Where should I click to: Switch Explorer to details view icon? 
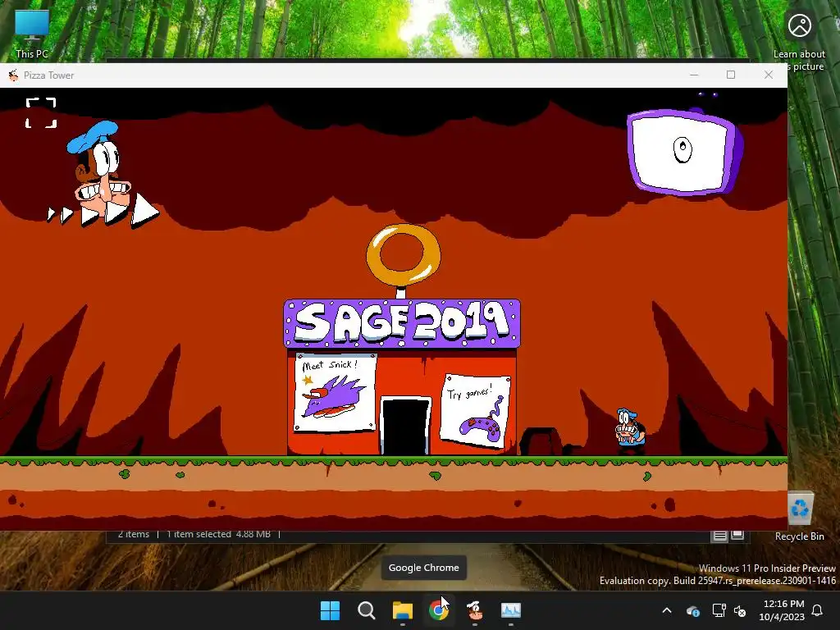(x=719, y=535)
